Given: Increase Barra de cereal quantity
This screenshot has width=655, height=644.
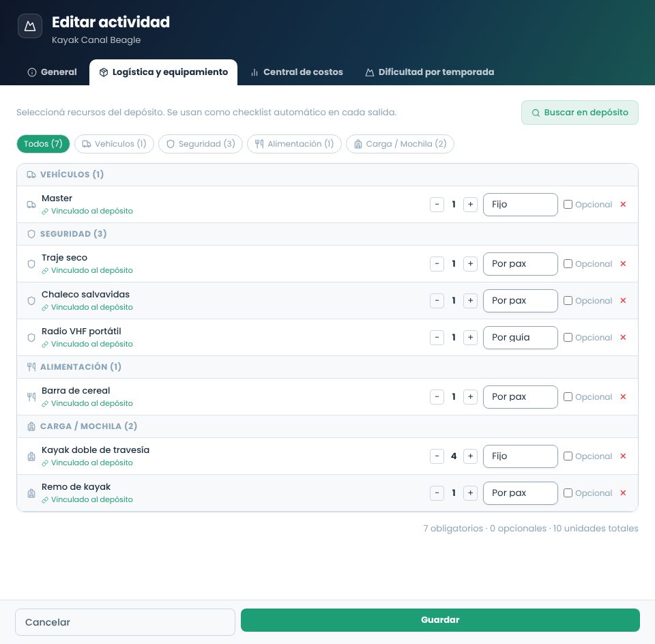Looking at the screenshot, I should (470, 396).
